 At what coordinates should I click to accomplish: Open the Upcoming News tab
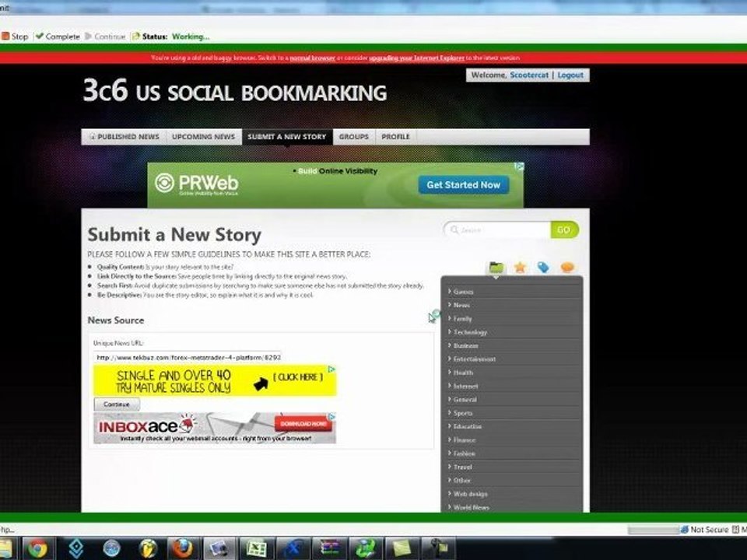(x=203, y=137)
